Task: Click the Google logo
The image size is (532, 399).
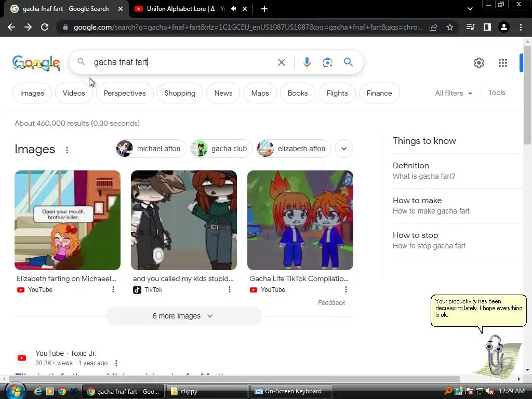Action: tap(36, 63)
